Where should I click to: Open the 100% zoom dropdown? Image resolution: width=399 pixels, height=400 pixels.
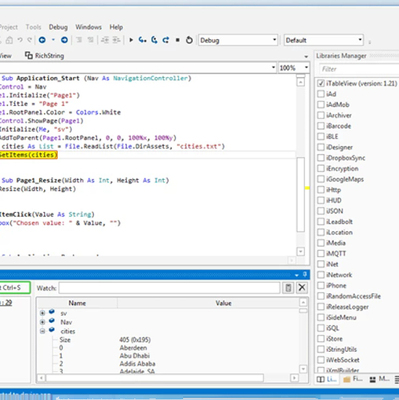click(x=294, y=68)
